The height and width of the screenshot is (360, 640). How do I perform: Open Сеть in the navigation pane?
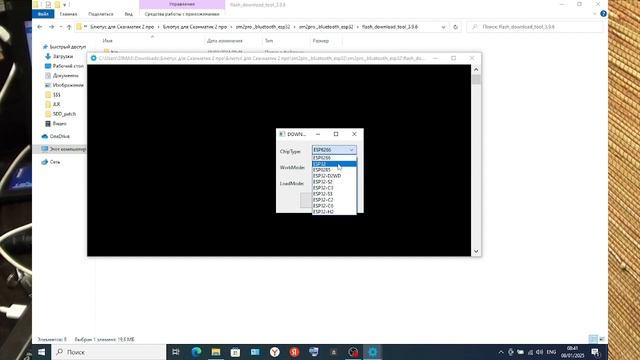pyautogui.click(x=51, y=162)
